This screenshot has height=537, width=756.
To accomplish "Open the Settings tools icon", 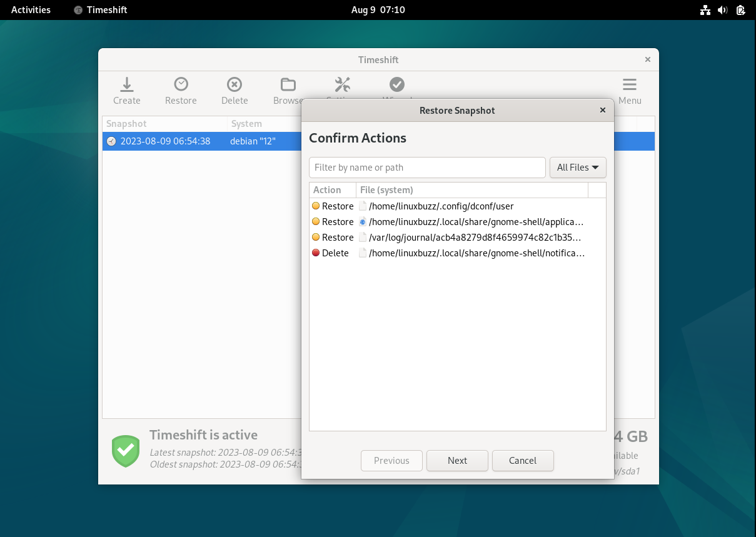I will [x=343, y=84].
